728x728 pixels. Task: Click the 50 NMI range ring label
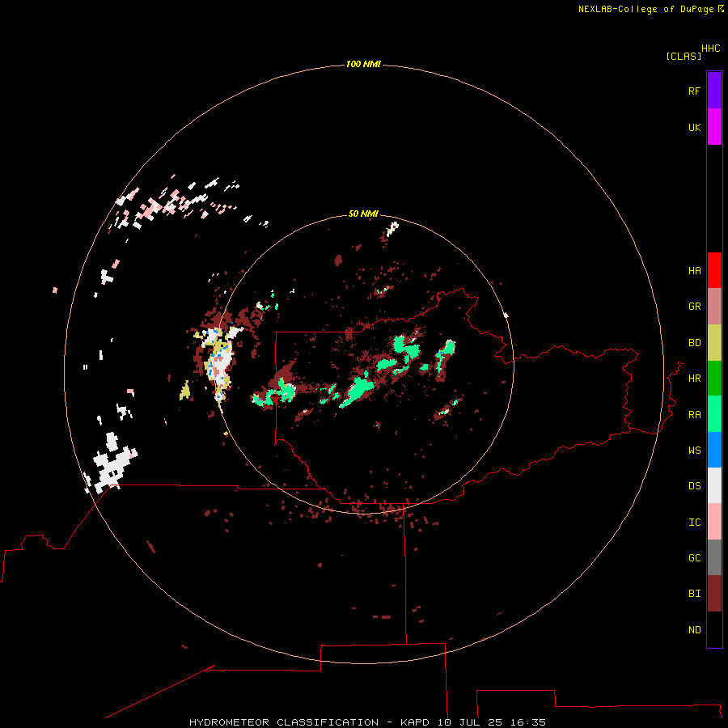click(x=363, y=214)
